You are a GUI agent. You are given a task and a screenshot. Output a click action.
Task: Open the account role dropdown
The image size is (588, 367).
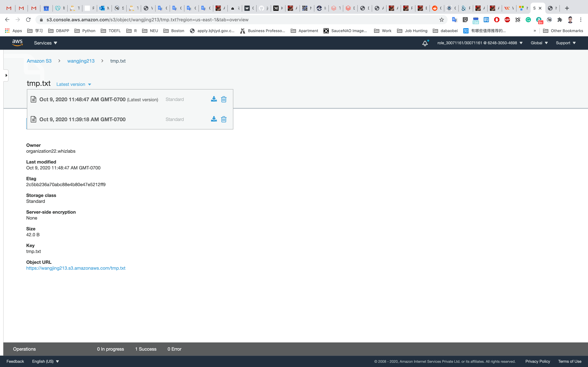[x=480, y=43]
